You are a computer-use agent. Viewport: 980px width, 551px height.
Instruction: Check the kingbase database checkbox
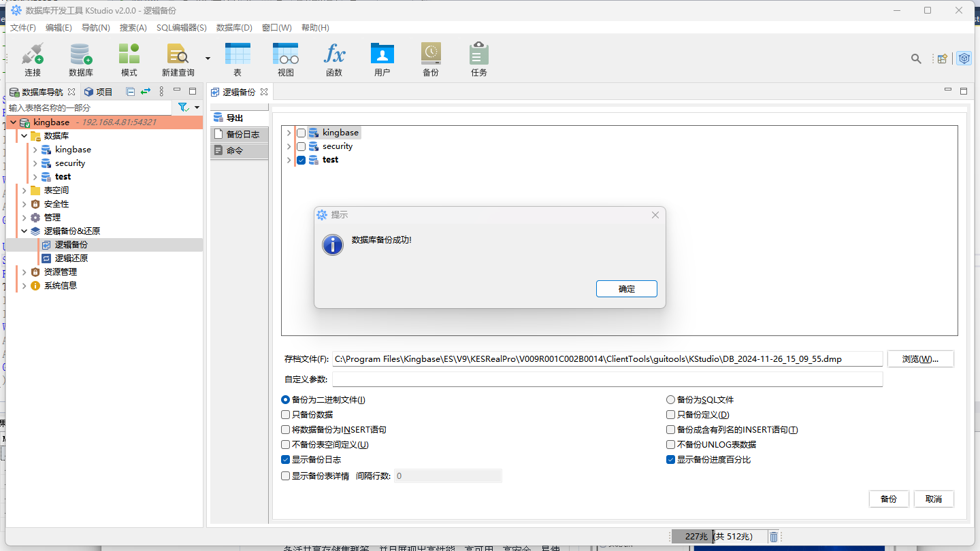(x=301, y=133)
